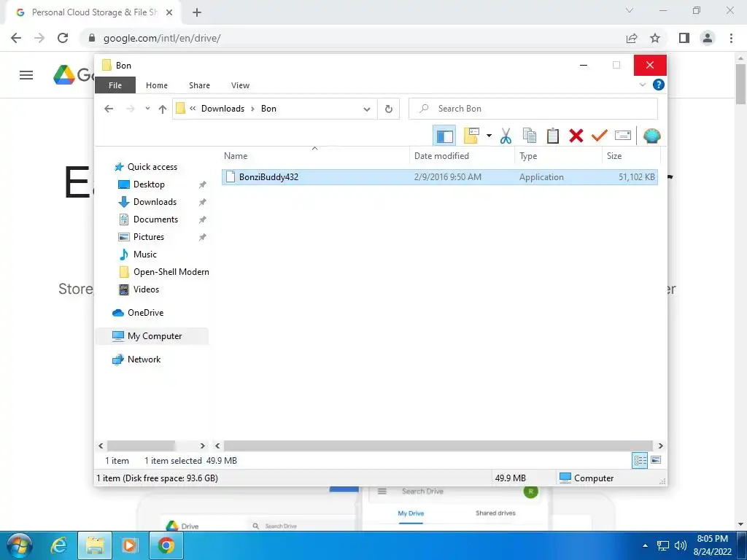Open the Open-Shell Modern folder
747x560 pixels.
coord(171,272)
